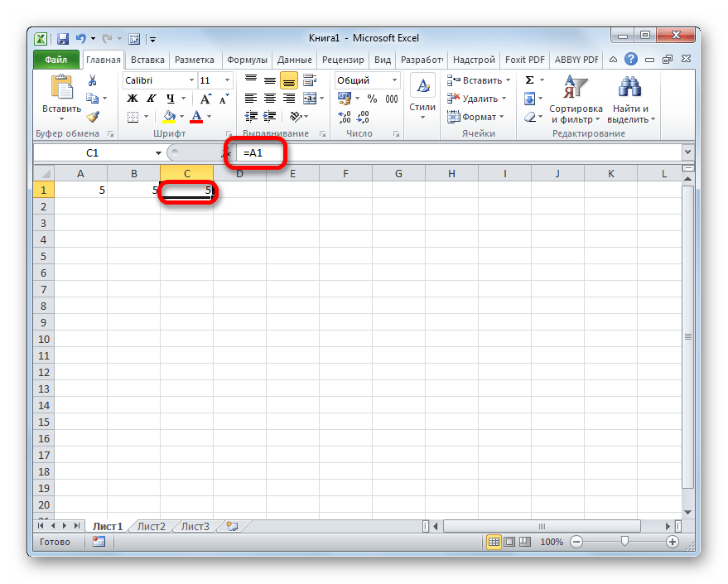Decrease the cell indent
Image resolution: width=728 pixels, height=584 pixels.
point(251,117)
